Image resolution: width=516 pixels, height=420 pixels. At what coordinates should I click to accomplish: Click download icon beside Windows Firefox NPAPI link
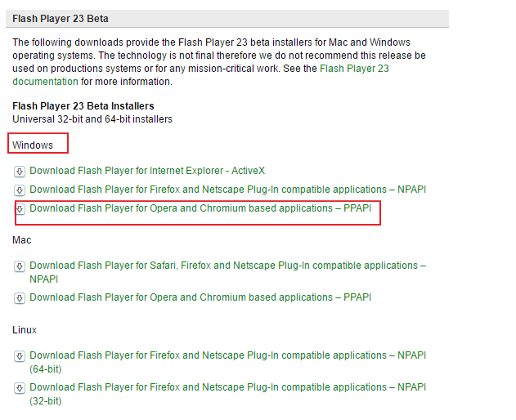click(x=20, y=190)
